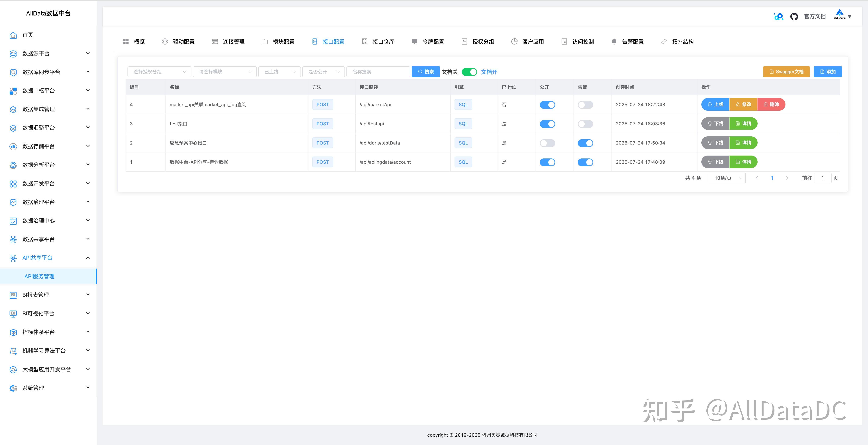868x445 pixels.
Task: Expand the 选择授权分组 group dropdown
Action: click(x=159, y=71)
